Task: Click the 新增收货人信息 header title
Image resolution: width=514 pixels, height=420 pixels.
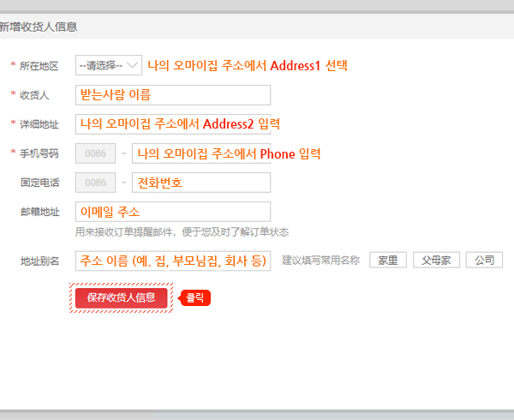Action: pyautogui.click(x=39, y=27)
